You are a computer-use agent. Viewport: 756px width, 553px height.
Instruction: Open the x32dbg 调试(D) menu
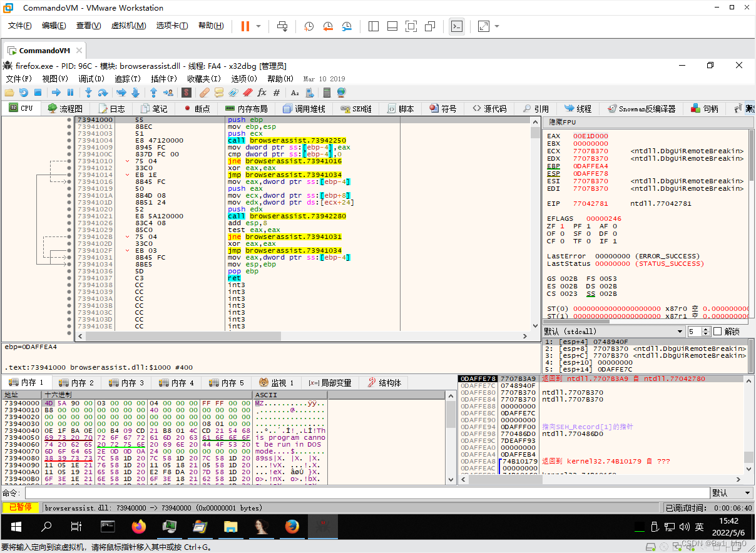tap(91, 79)
